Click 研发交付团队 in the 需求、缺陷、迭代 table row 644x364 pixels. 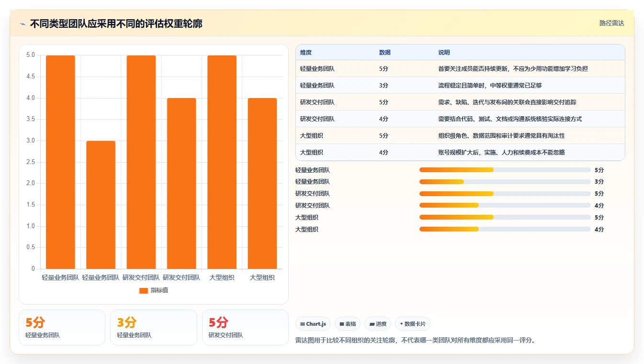[x=317, y=102]
